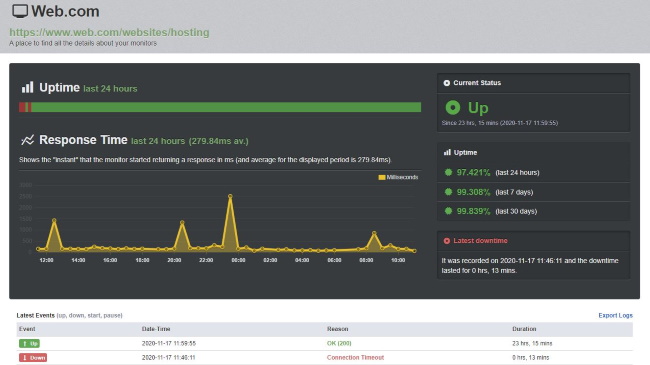Click green dot beside 99.308% uptime

click(x=448, y=192)
